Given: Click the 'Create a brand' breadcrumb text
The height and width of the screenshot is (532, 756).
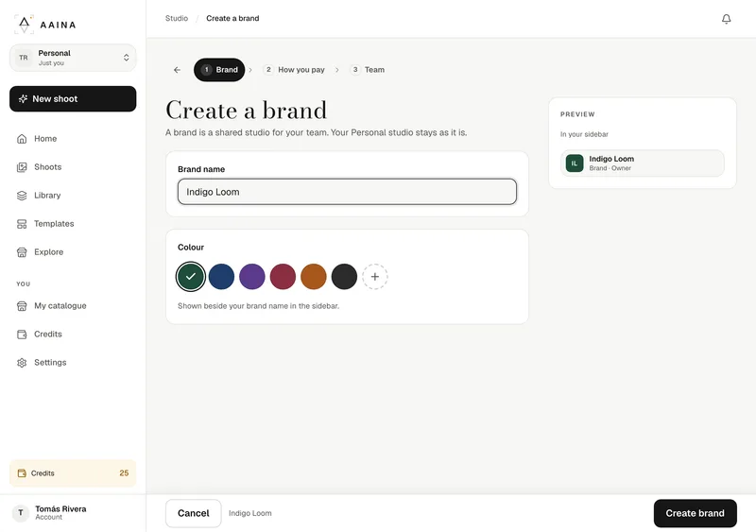Looking at the screenshot, I should click(232, 18).
